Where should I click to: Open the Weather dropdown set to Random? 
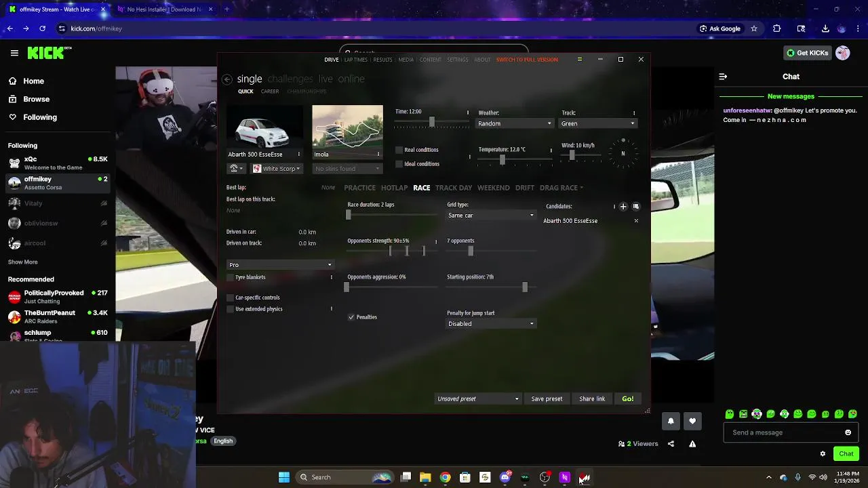[515, 123]
